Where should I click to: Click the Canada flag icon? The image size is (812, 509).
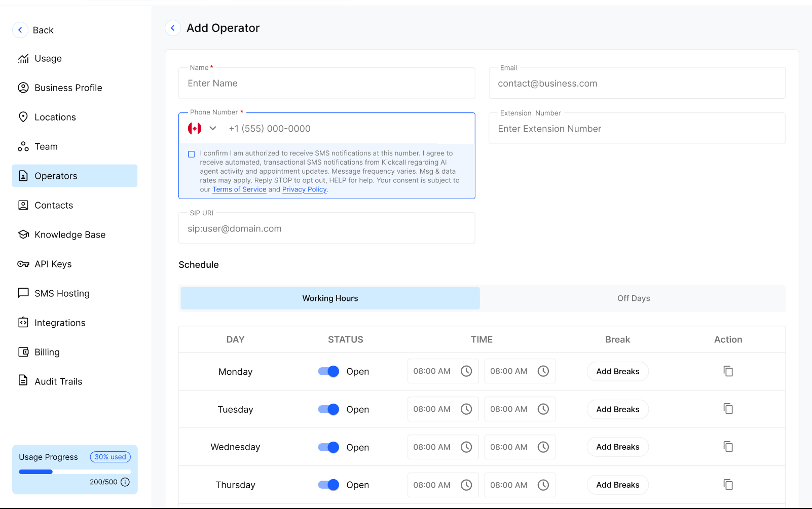pyautogui.click(x=195, y=129)
